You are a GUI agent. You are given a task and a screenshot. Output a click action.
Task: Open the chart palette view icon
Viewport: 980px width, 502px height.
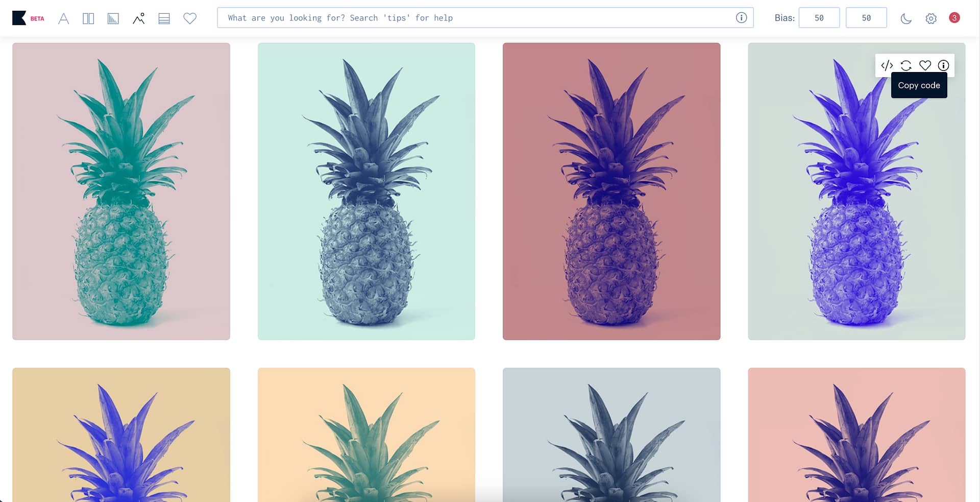coord(113,18)
